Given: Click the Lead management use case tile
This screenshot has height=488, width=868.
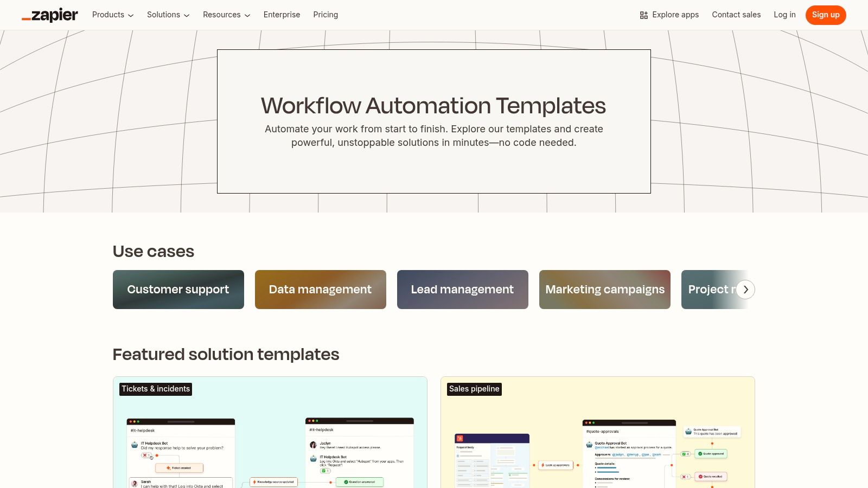Looking at the screenshot, I should 462,289.
